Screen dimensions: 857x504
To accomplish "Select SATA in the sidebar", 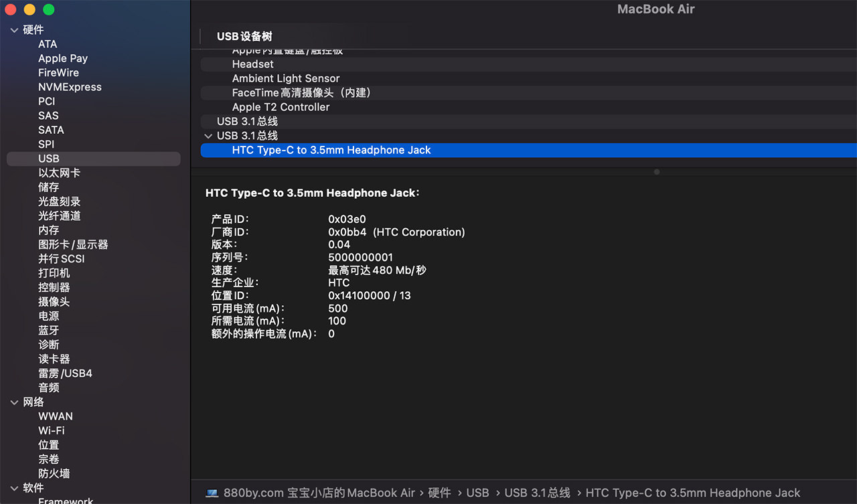I will pyautogui.click(x=51, y=130).
